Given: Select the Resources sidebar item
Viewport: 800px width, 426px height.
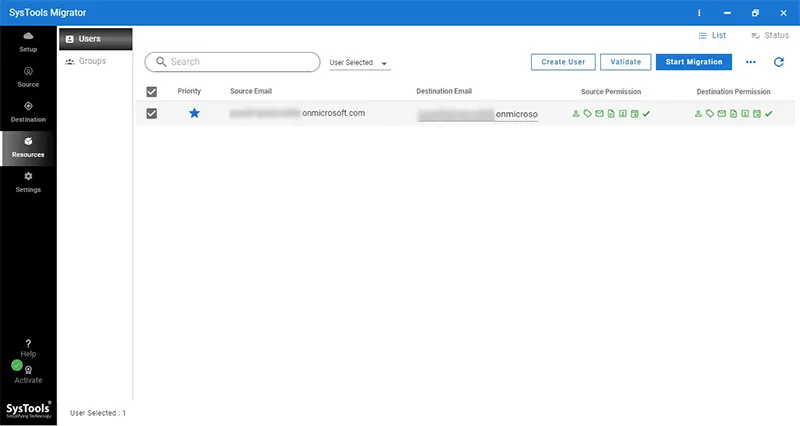Looking at the screenshot, I should coord(28,147).
